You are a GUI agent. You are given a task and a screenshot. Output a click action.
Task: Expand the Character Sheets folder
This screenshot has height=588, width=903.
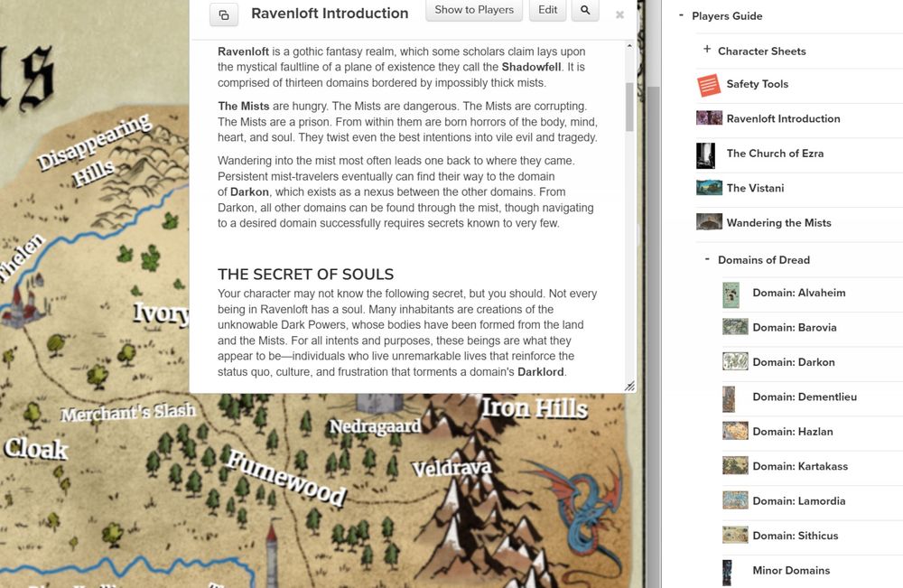[707, 50]
